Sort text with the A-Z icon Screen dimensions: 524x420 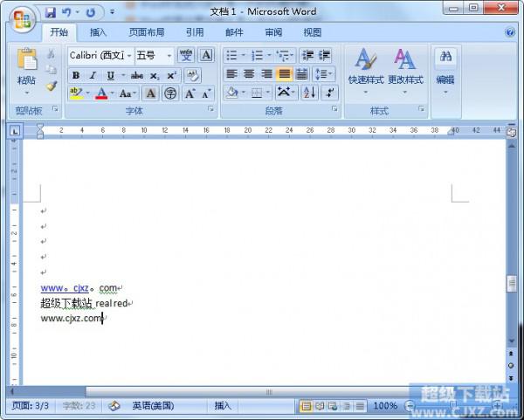(x=309, y=93)
